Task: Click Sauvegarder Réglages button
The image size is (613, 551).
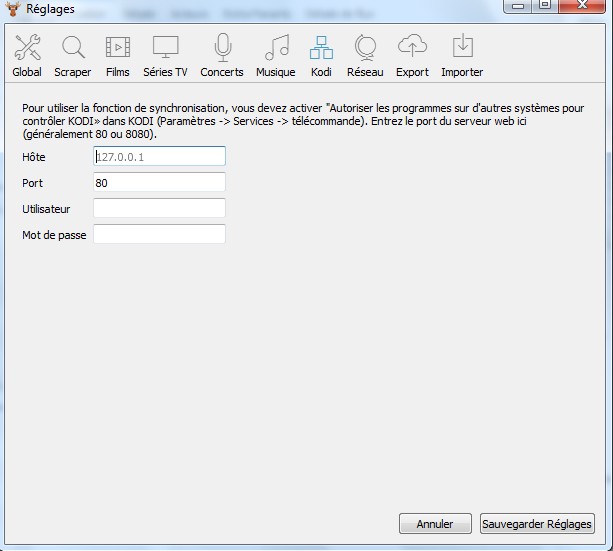Action: 537,524
